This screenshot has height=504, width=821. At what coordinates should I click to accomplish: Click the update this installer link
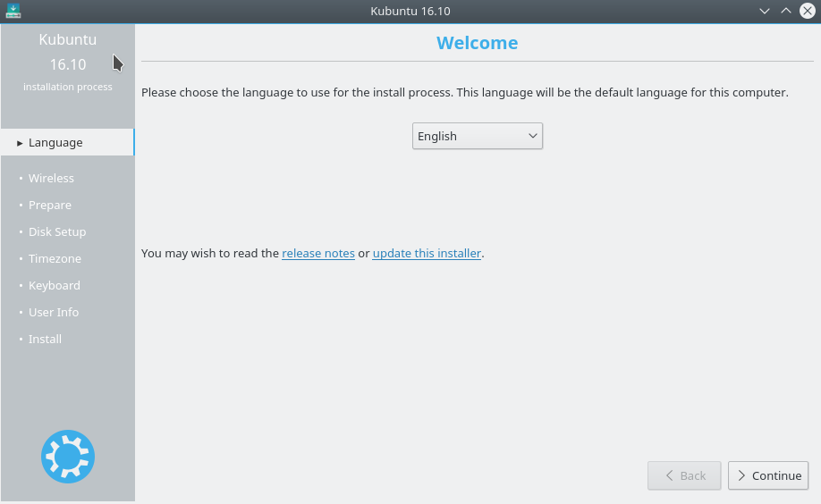pyautogui.click(x=427, y=253)
